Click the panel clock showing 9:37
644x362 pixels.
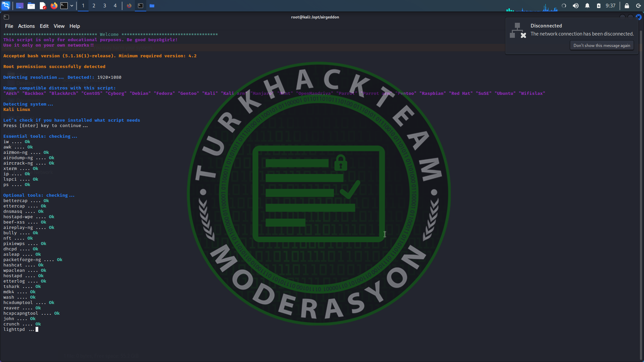[x=610, y=6]
